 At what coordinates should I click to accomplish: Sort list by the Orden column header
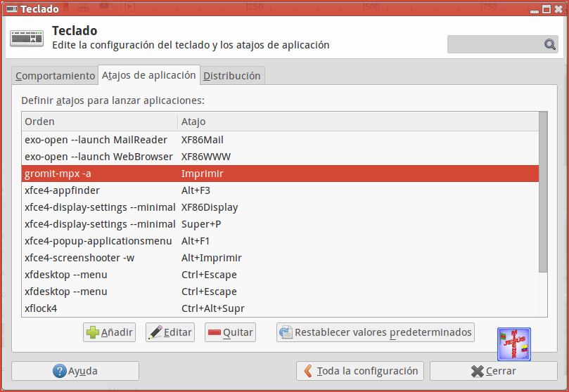tap(99, 122)
